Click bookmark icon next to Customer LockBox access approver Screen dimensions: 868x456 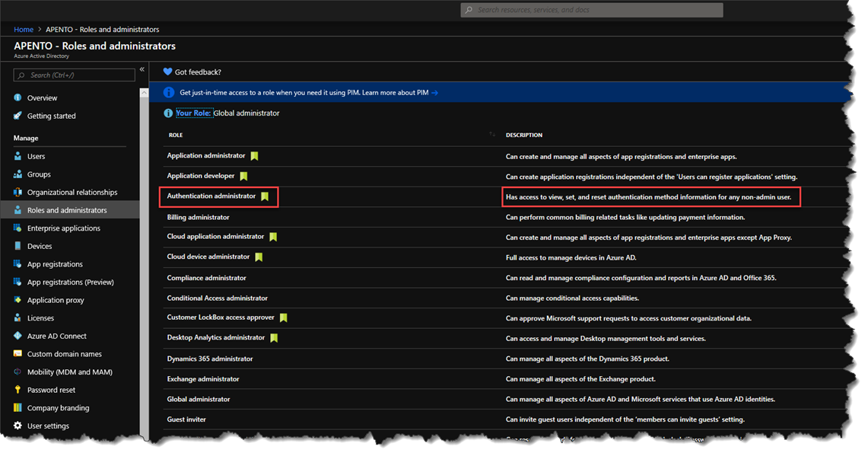coord(284,318)
